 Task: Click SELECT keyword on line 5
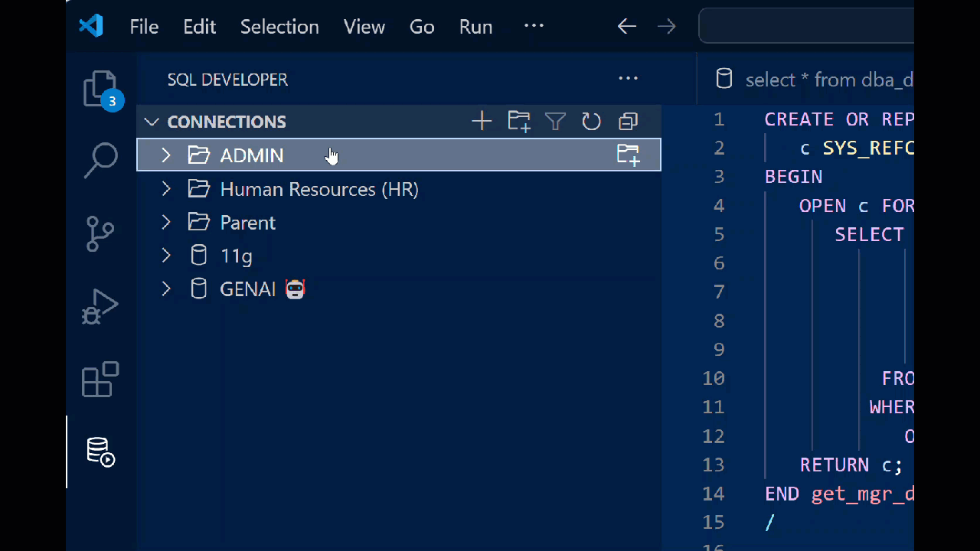tap(869, 235)
